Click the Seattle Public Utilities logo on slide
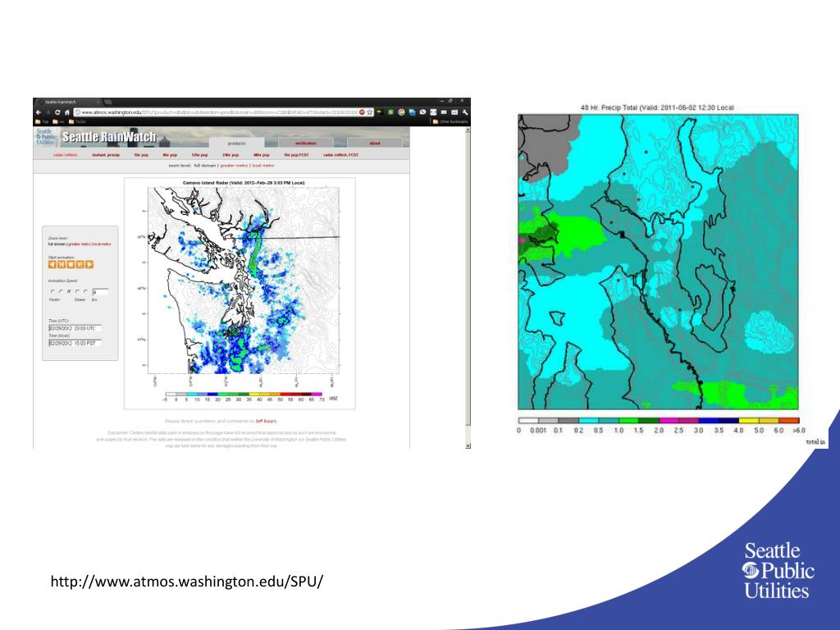The image size is (840, 630). [778, 571]
